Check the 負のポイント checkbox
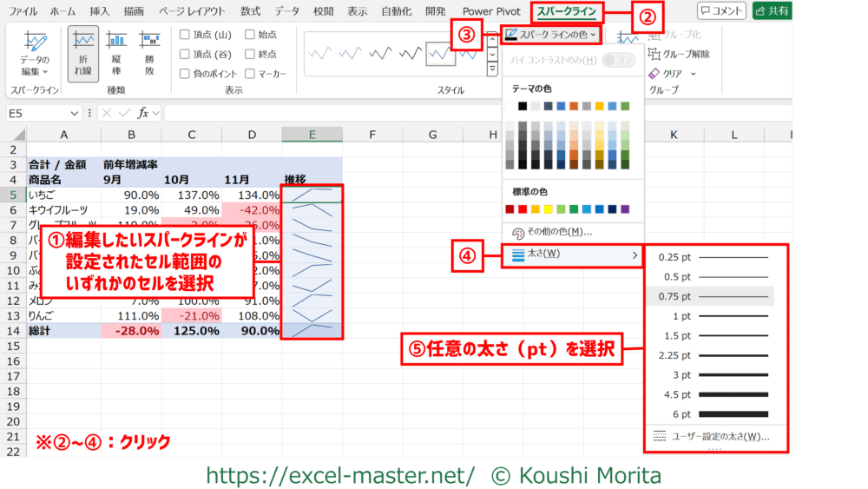The image size is (868, 489). [186, 74]
